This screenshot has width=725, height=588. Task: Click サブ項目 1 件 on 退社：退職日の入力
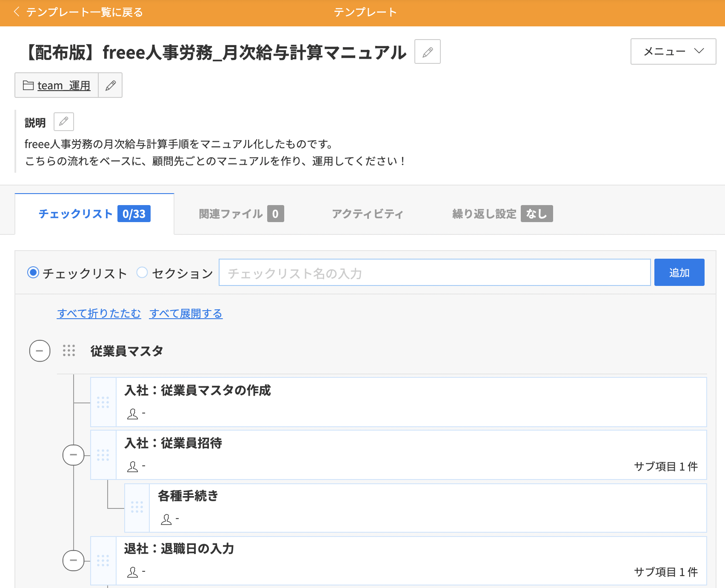coord(666,572)
